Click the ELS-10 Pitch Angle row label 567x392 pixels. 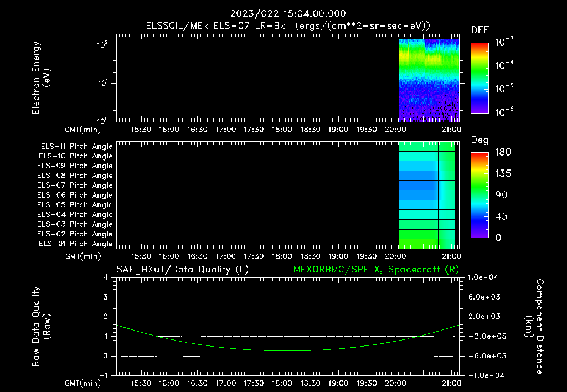76,156
